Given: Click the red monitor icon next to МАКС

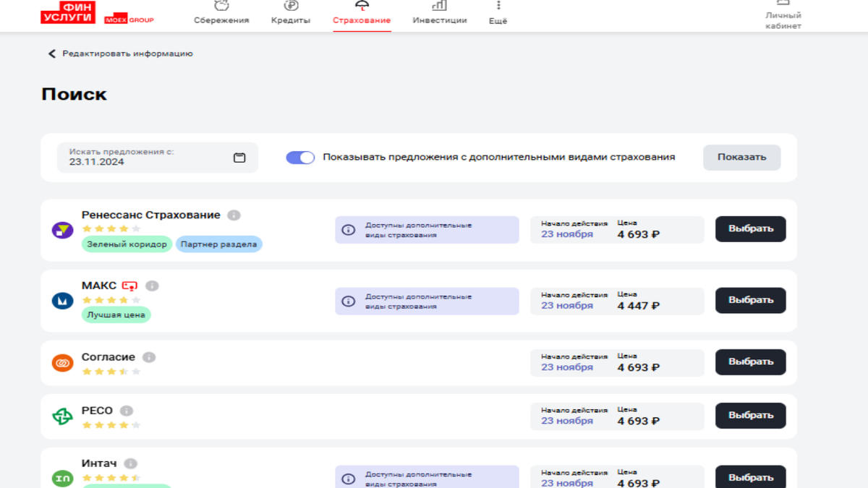Looking at the screenshot, I should pyautogui.click(x=129, y=286).
